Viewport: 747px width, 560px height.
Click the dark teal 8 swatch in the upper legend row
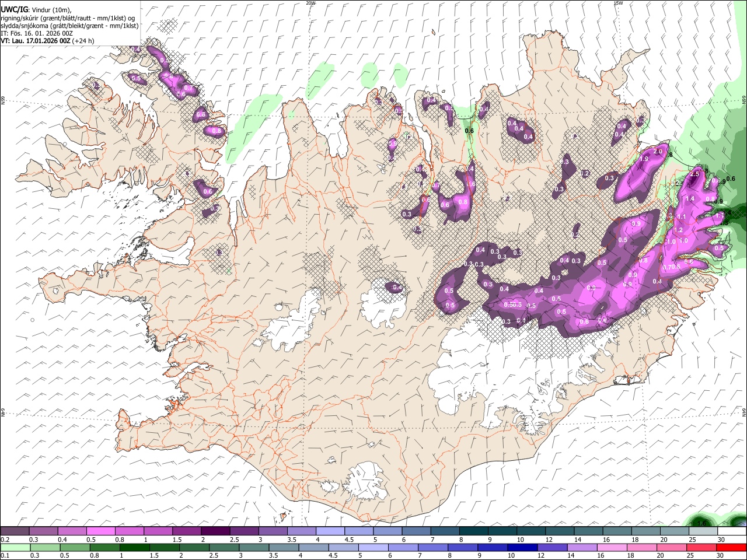click(x=474, y=531)
